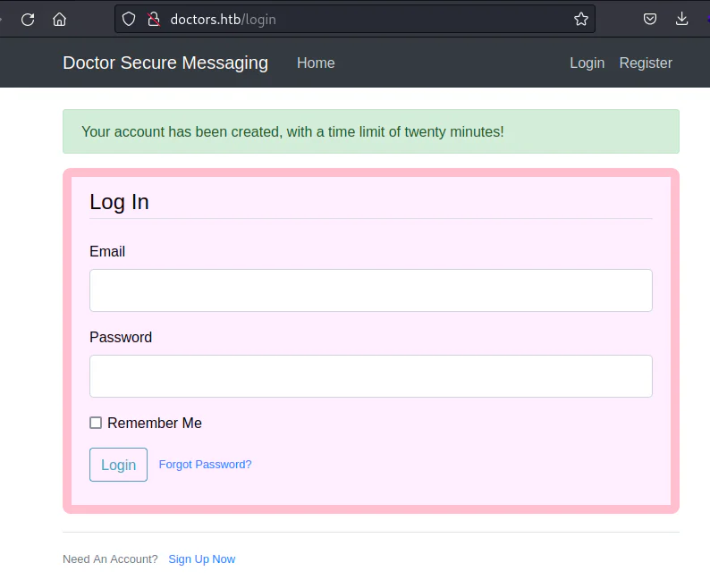Click the Log In form heading
Screen dimensions: 710x588
click(119, 202)
